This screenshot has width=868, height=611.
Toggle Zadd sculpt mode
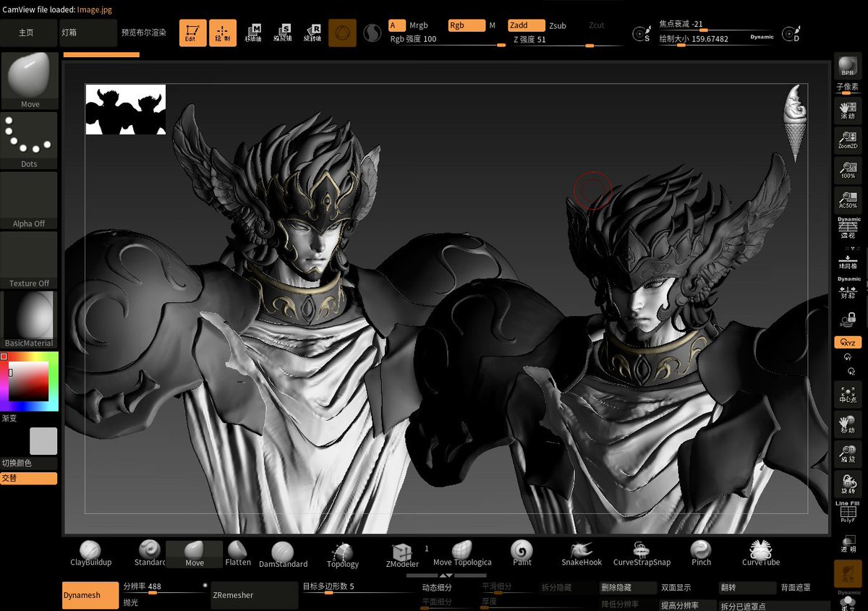coord(527,25)
